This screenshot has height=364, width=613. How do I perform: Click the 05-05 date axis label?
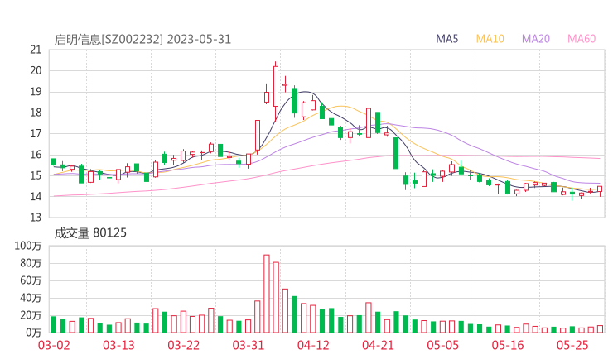[443, 345]
